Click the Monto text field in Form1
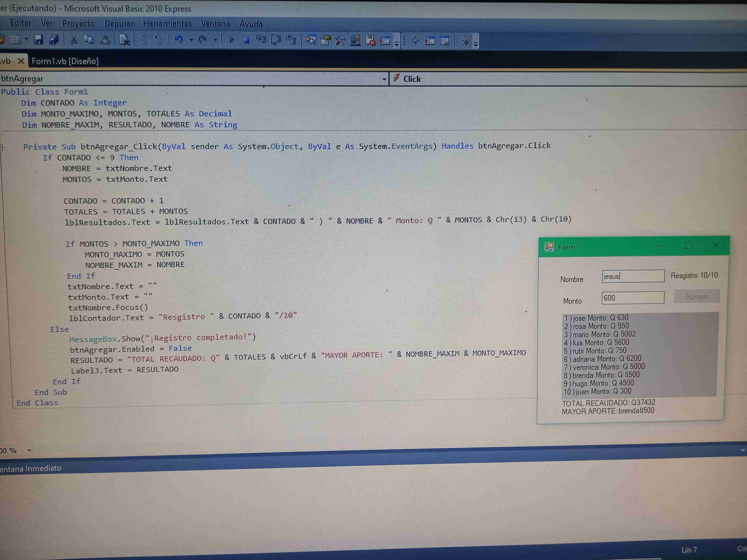The height and width of the screenshot is (560, 747). (633, 298)
